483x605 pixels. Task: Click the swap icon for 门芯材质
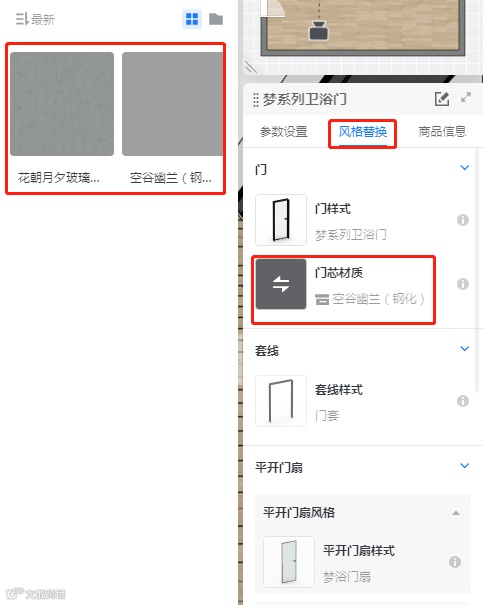tap(281, 284)
